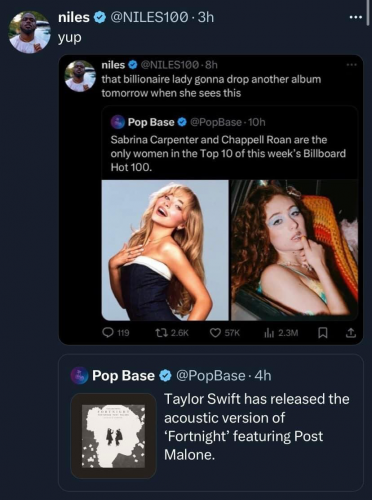Open niles avatar in quoted tweet
372x500 pixels.
coord(80,76)
